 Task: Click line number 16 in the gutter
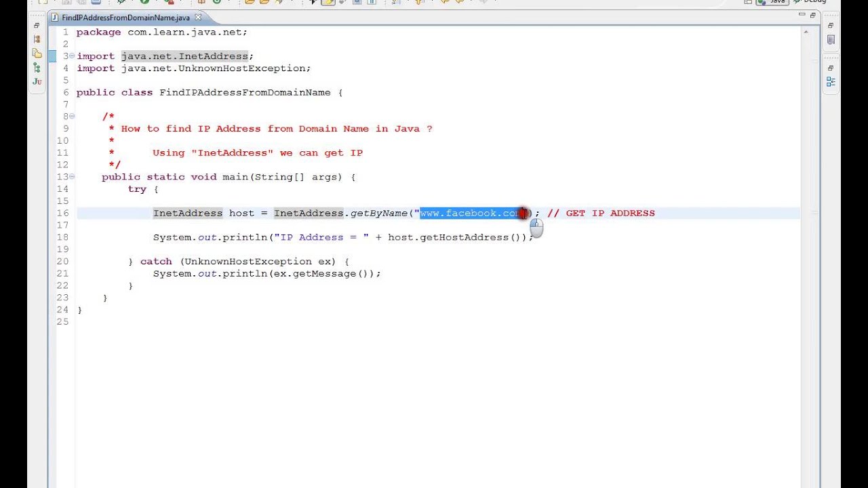pyautogui.click(x=62, y=213)
